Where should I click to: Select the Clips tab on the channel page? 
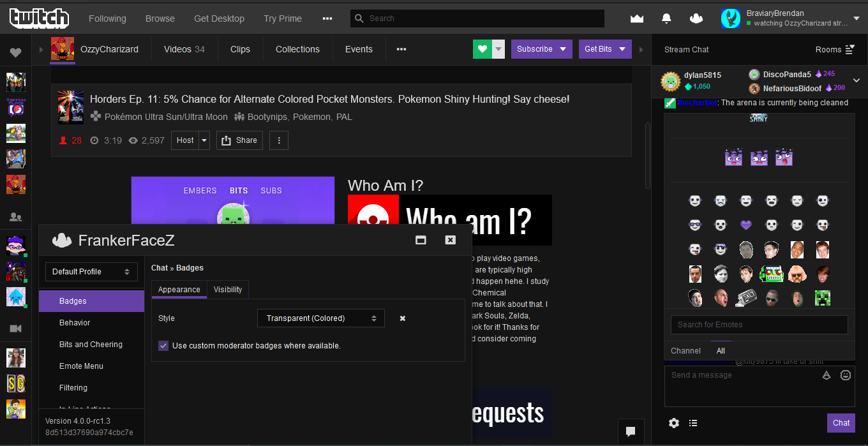(240, 48)
